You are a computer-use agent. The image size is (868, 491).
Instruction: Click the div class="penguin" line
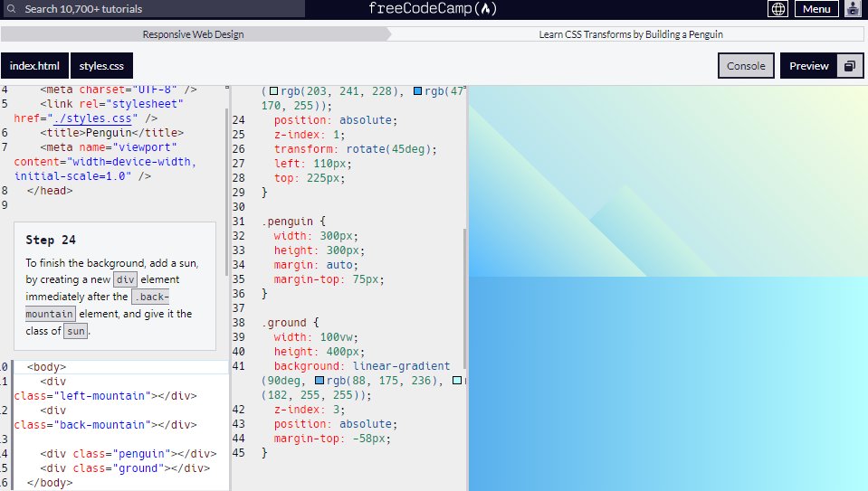click(128, 453)
